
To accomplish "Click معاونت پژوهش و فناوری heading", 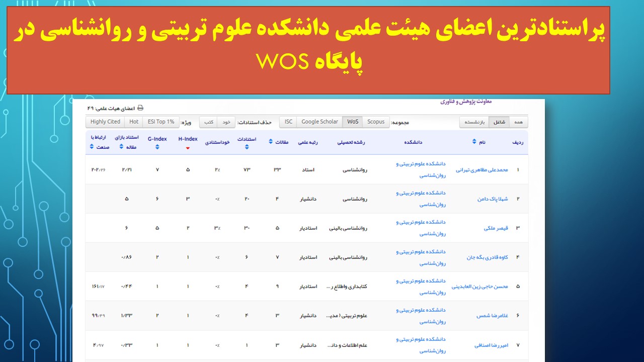I will pyautogui.click(x=466, y=102).
